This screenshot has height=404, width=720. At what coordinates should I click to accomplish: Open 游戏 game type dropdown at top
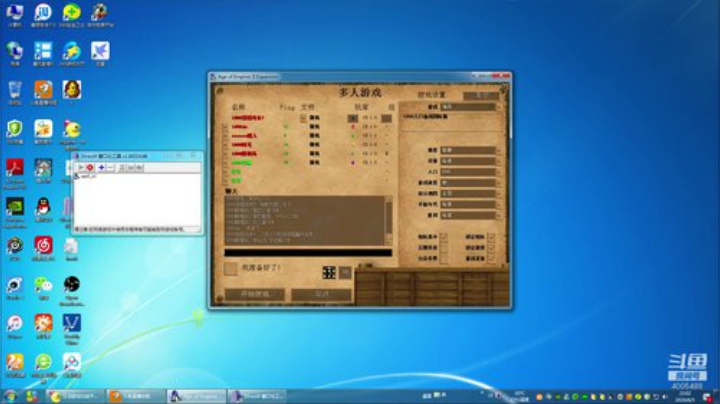click(470, 107)
